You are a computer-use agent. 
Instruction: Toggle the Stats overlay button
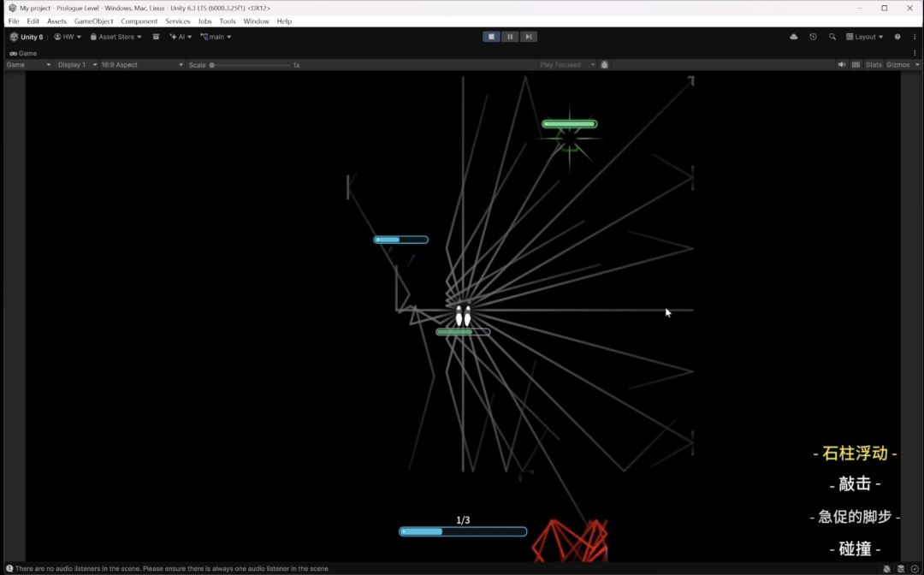click(874, 65)
